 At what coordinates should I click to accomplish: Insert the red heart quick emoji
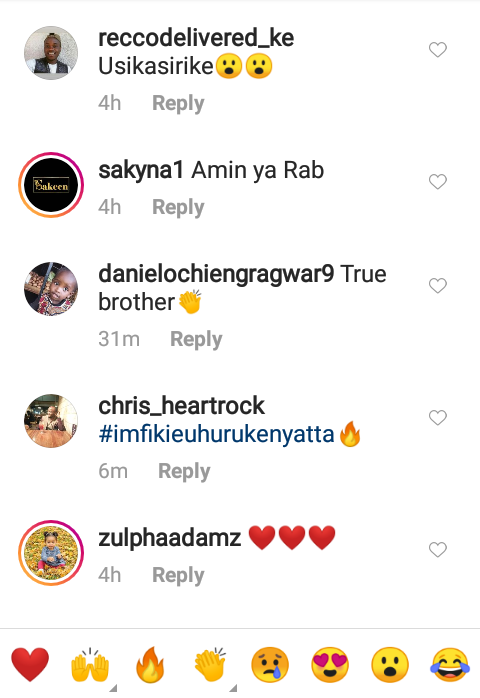[30, 665]
